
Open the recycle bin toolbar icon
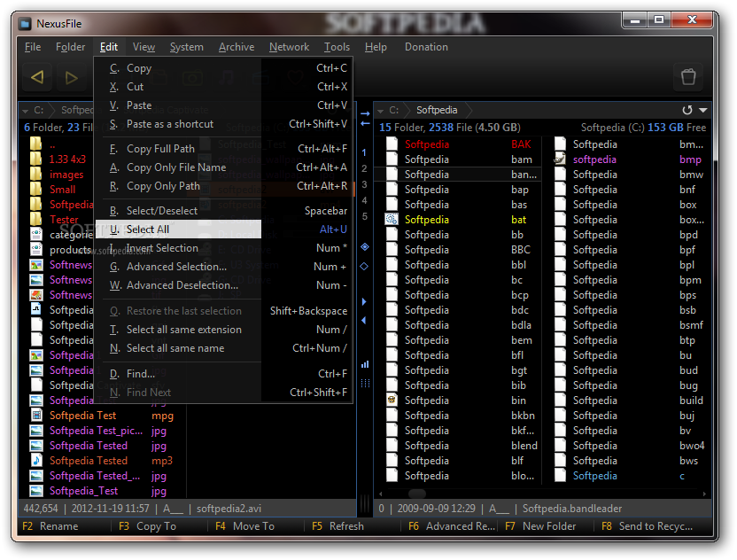click(688, 76)
